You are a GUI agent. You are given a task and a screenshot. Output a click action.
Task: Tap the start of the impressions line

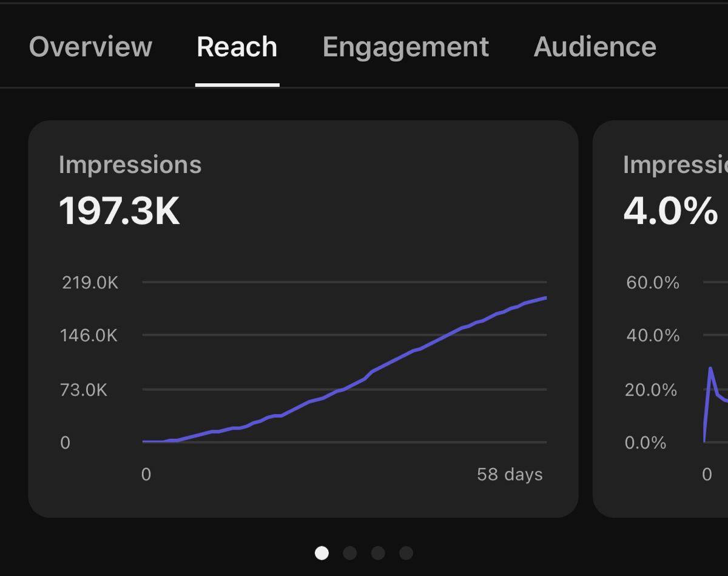[144, 441]
